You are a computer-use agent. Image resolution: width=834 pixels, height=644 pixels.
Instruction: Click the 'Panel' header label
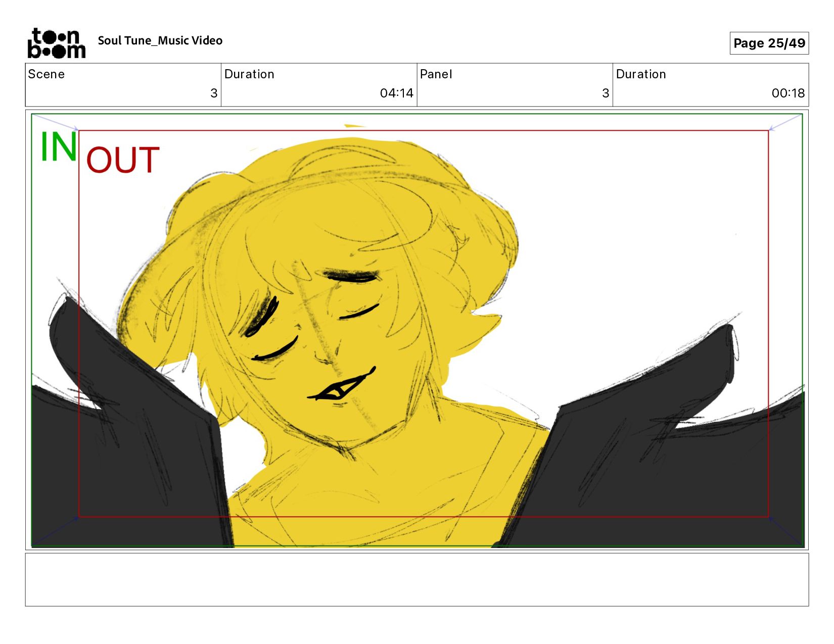click(436, 74)
